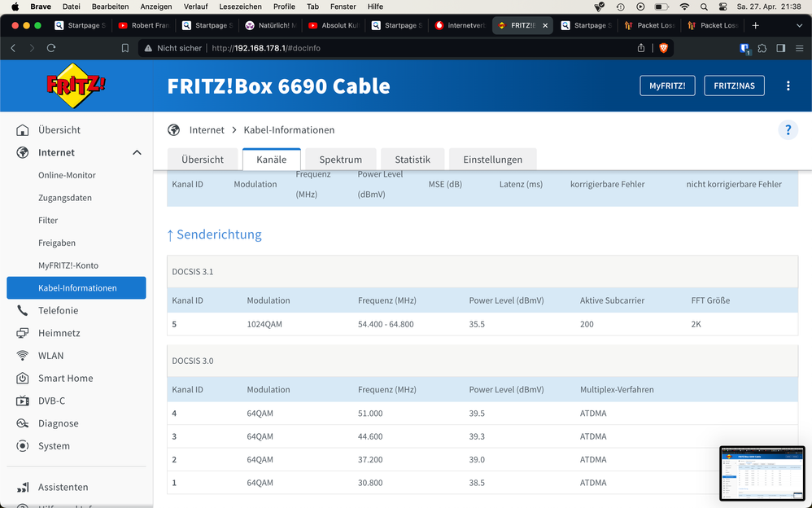812x508 pixels.
Task: Click the FRITZ!NAS button
Action: click(734, 85)
